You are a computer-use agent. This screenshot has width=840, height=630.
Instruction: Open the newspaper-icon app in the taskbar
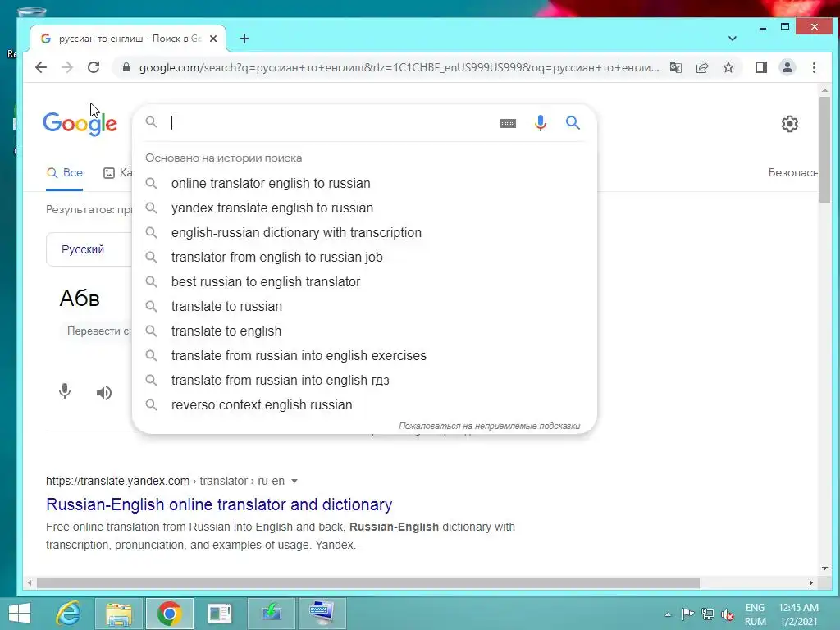[x=220, y=614]
